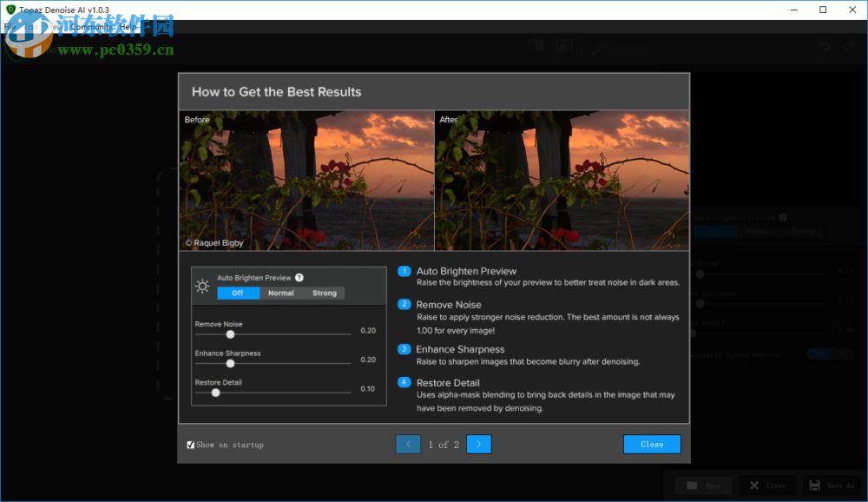
Task: Go back with the previous page arrow
Action: coord(408,445)
